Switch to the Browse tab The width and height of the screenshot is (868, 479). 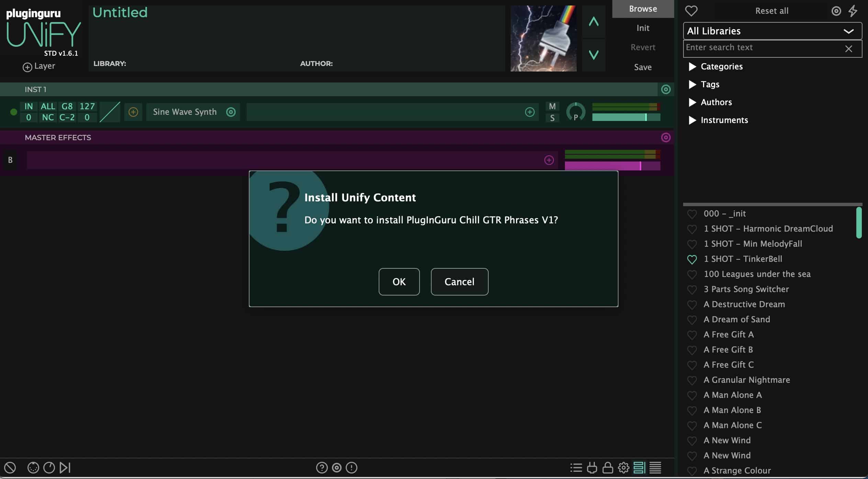[x=643, y=9]
